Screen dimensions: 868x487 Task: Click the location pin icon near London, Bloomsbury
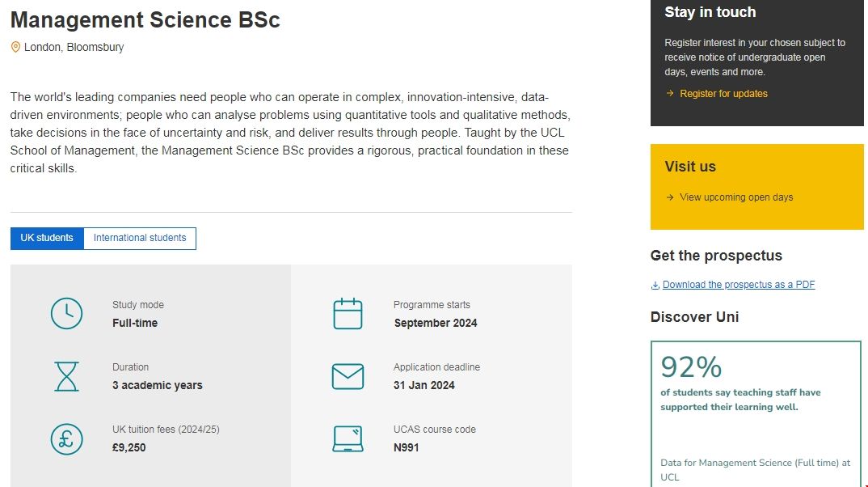tap(15, 47)
